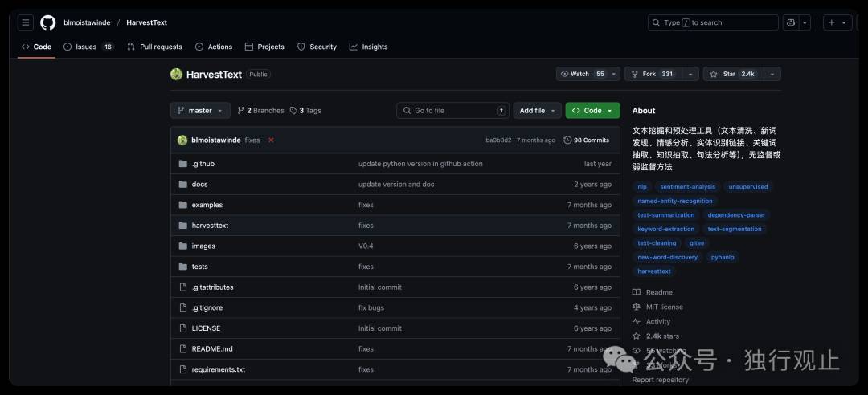Click the Type / to search box

point(713,22)
